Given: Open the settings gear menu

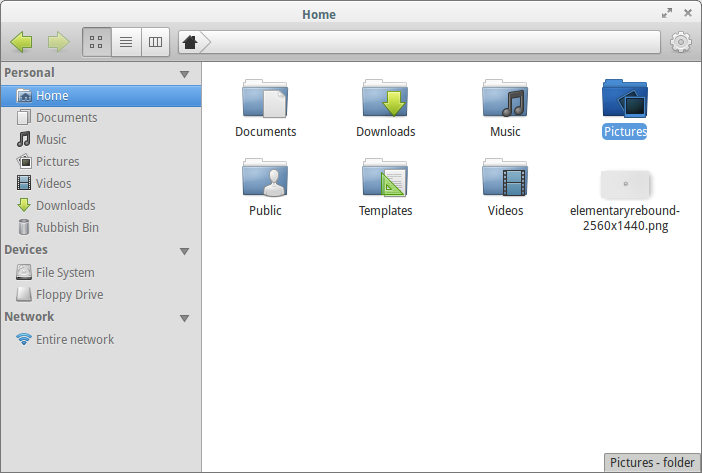Looking at the screenshot, I should click(x=681, y=42).
